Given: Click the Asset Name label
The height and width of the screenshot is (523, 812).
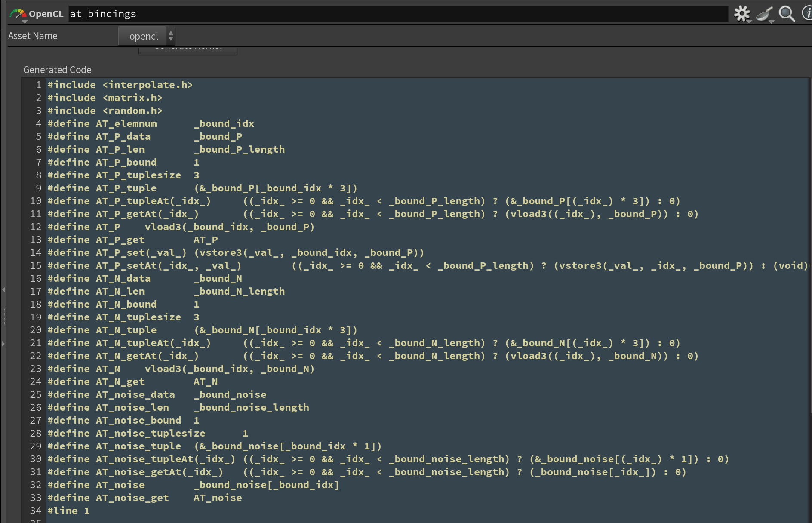Looking at the screenshot, I should pos(33,36).
